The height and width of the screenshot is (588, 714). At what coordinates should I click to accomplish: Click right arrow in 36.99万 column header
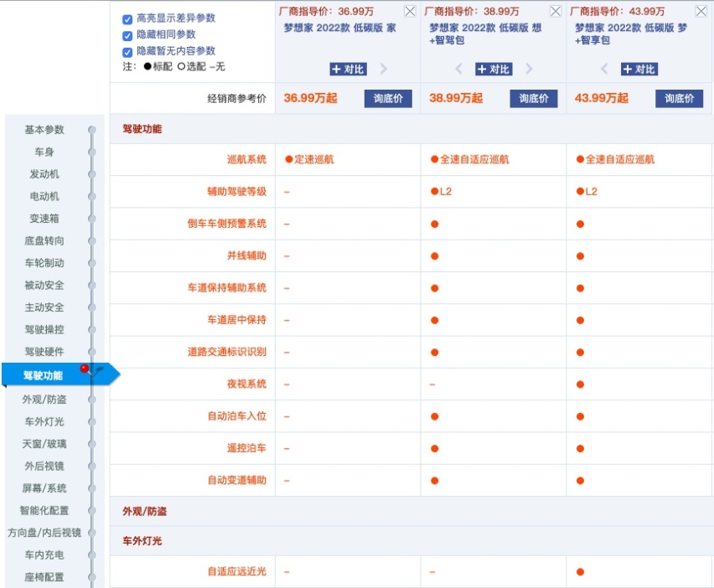[384, 69]
